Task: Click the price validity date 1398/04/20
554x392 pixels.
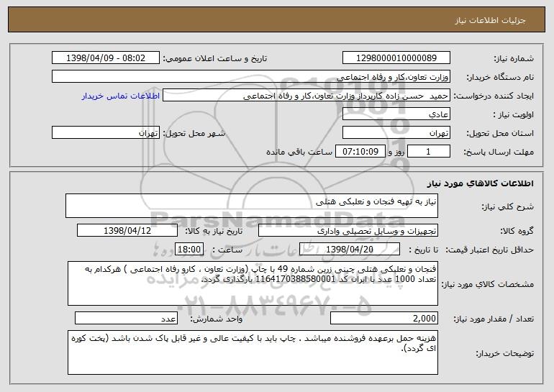Action: pos(350,250)
